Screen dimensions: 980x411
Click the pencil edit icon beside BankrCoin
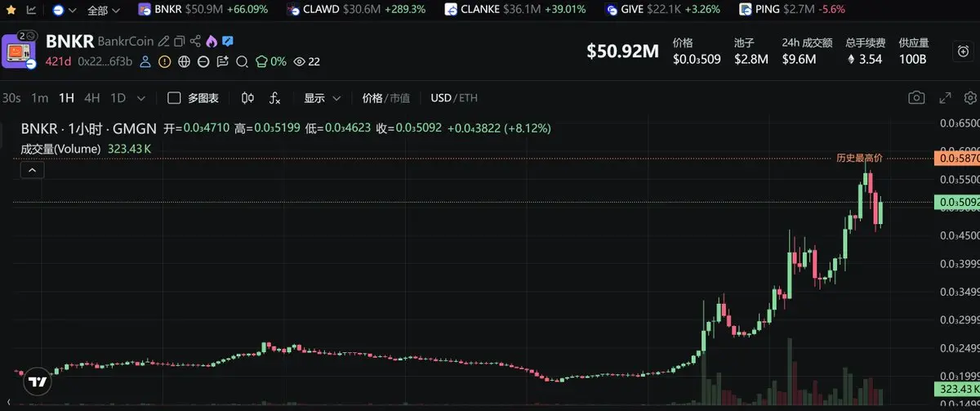[x=164, y=41]
